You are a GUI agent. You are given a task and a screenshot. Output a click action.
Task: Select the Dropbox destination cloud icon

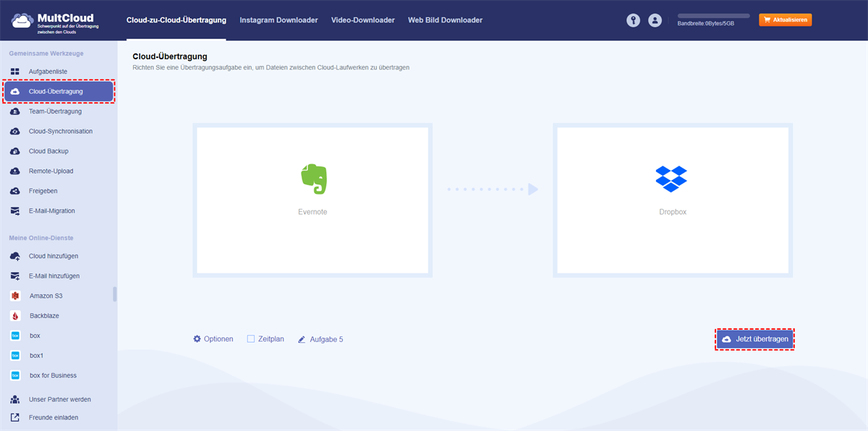(672, 178)
